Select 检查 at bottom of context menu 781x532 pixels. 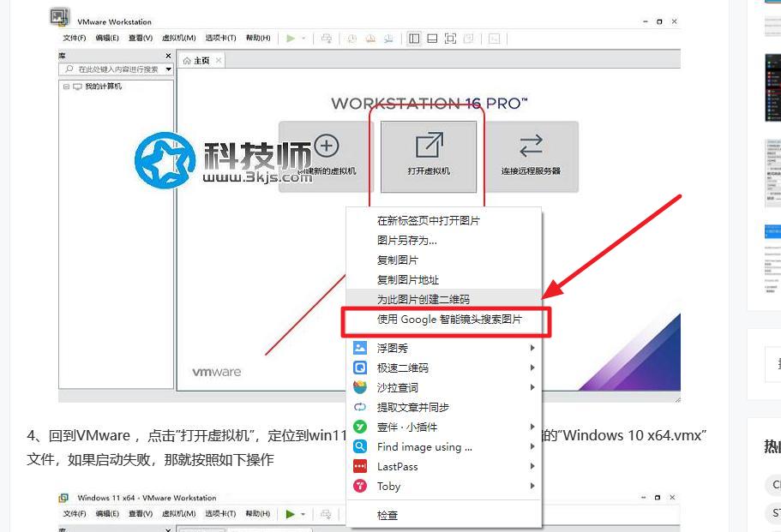(444, 515)
